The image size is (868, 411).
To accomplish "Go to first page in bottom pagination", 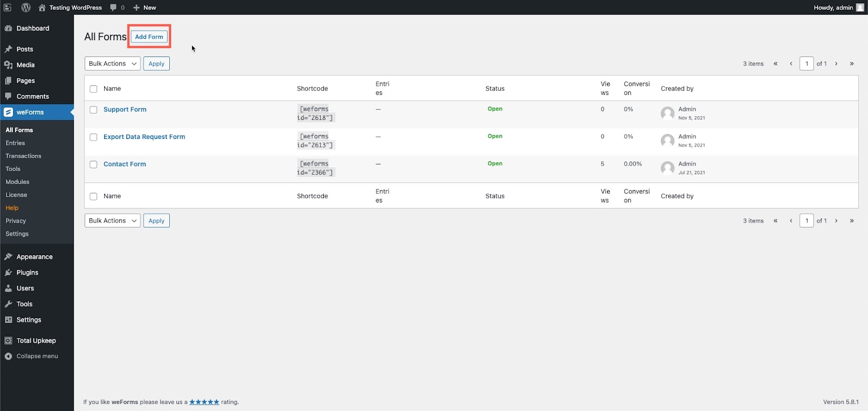I will 776,220.
